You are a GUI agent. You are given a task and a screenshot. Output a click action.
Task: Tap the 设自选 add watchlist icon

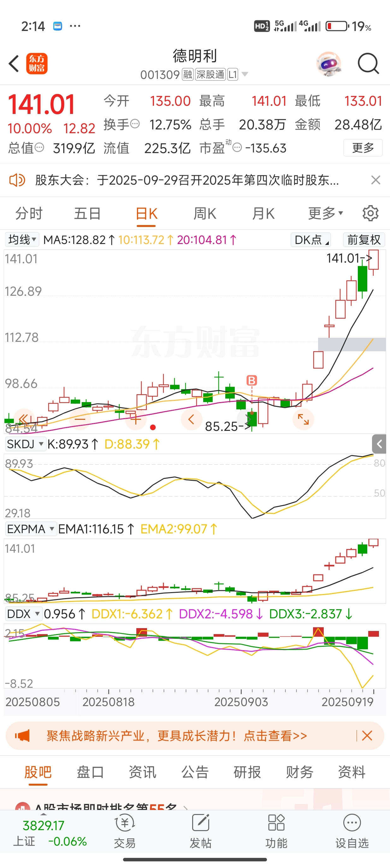point(352,831)
